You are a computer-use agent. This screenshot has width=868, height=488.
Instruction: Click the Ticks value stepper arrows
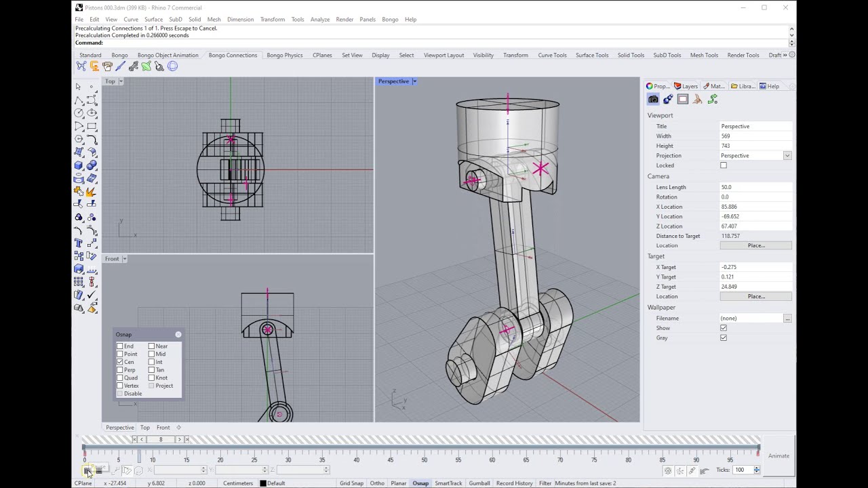coord(756,470)
